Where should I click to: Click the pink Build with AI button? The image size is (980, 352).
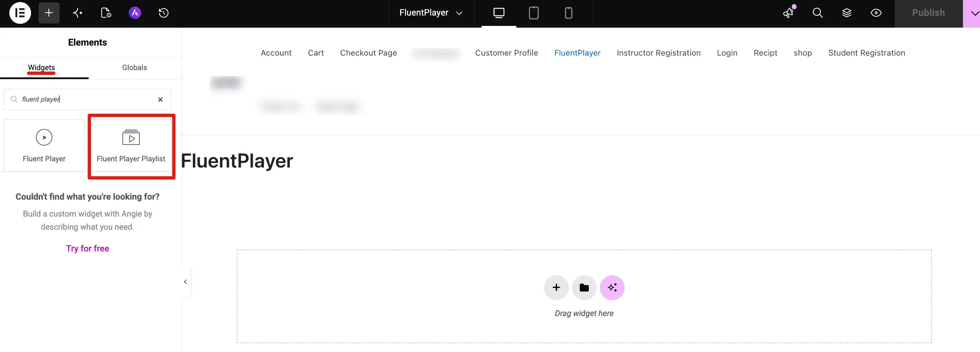(612, 288)
